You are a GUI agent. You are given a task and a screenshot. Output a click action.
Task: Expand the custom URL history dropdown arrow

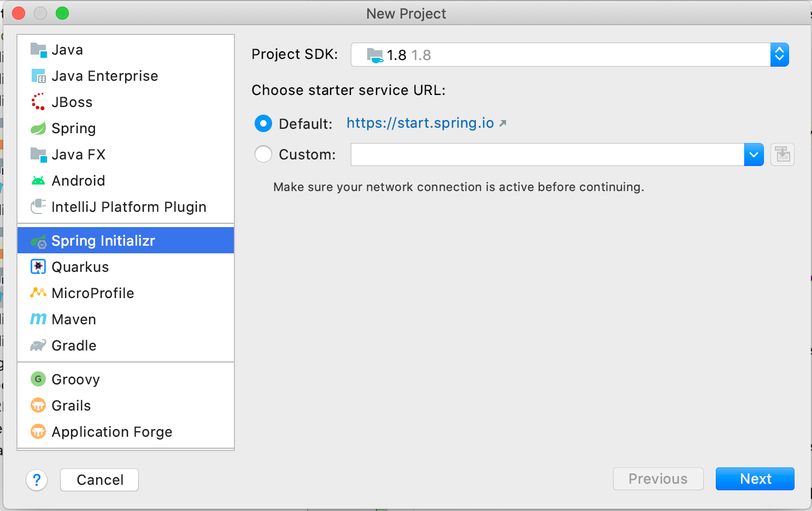tap(754, 155)
